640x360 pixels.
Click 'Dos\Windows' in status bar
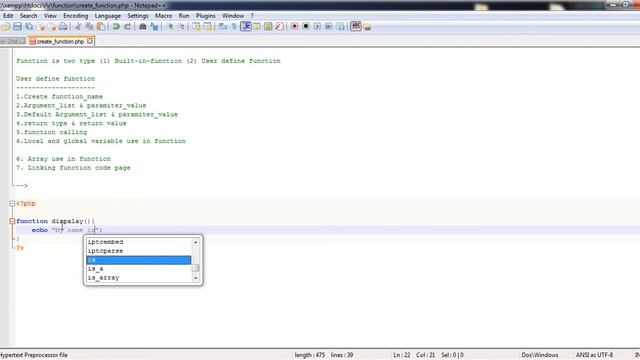pyautogui.click(x=540, y=355)
